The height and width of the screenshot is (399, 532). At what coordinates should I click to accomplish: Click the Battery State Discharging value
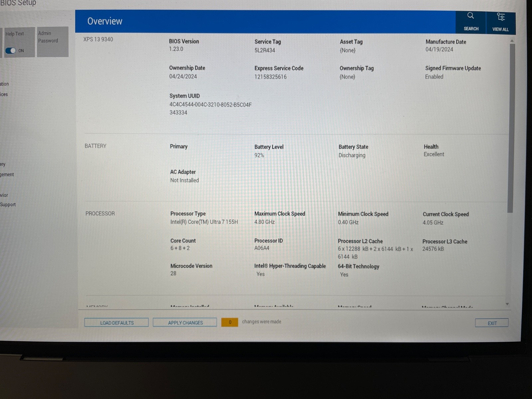pos(352,155)
